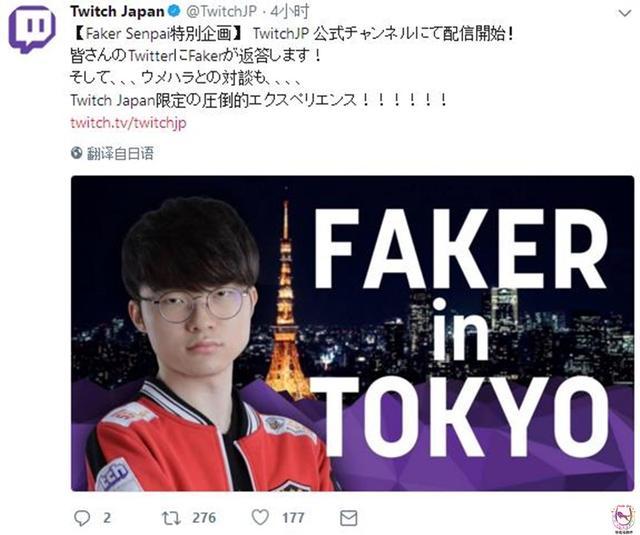640x535 pixels.
Task: Click the tweet body text to open it
Action: coord(291,67)
